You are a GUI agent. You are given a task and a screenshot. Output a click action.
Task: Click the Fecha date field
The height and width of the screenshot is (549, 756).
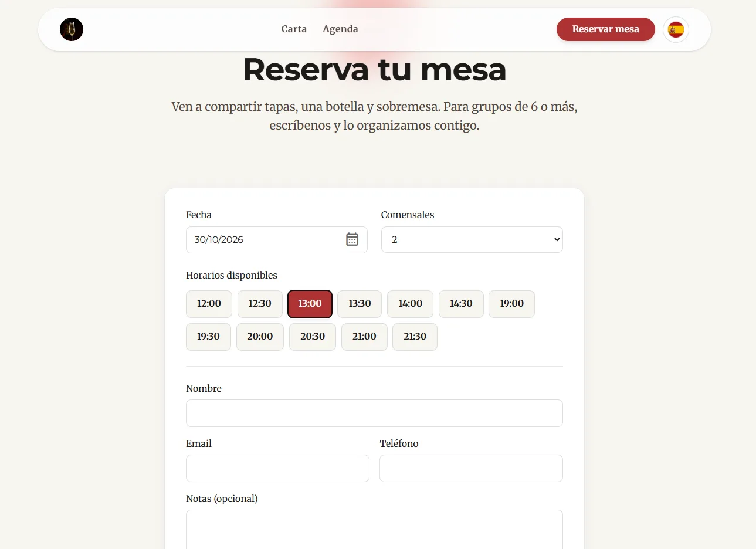coord(277,239)
